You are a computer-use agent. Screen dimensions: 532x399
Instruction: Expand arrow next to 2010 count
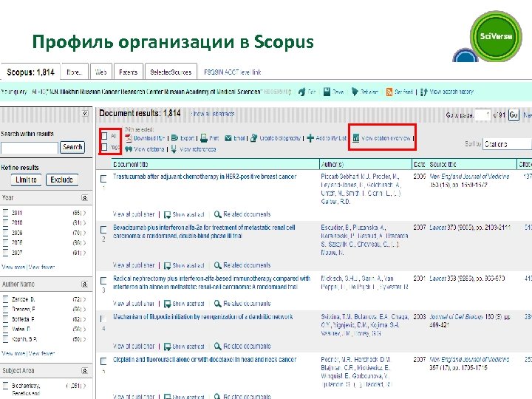[x=84, y=223]
